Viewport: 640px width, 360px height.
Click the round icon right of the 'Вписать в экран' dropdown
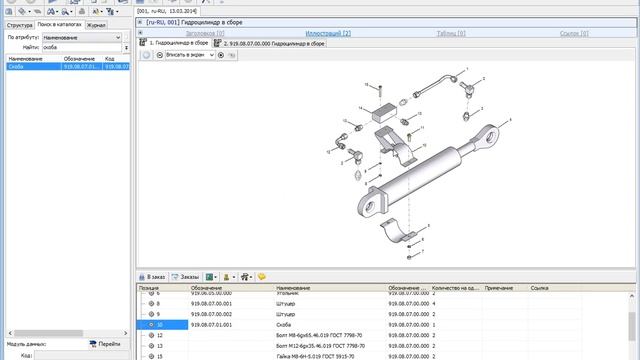click(221, 55)
